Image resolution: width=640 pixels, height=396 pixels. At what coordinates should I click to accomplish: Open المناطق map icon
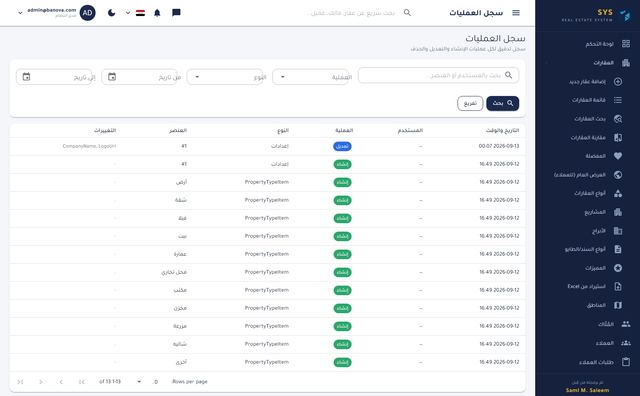pos(618,305)
